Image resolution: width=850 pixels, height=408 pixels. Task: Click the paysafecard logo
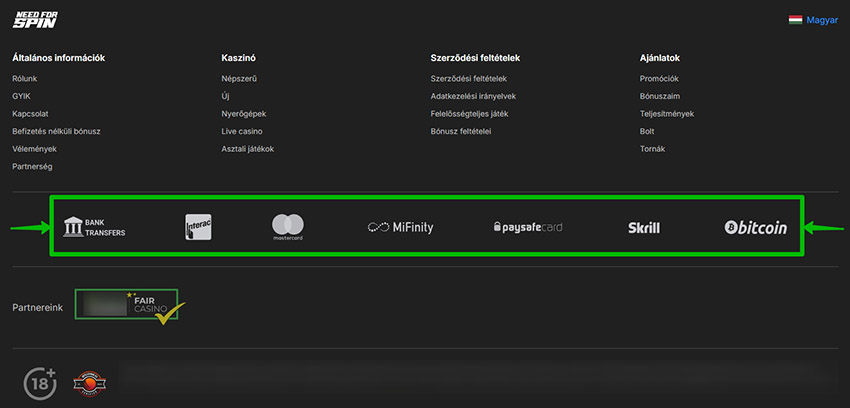click(x=528, y=227)
